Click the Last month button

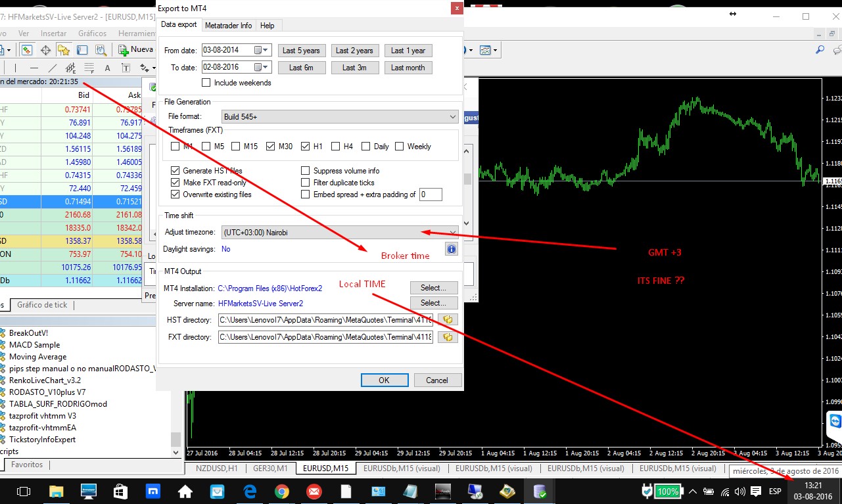click(x=408, y=68)
